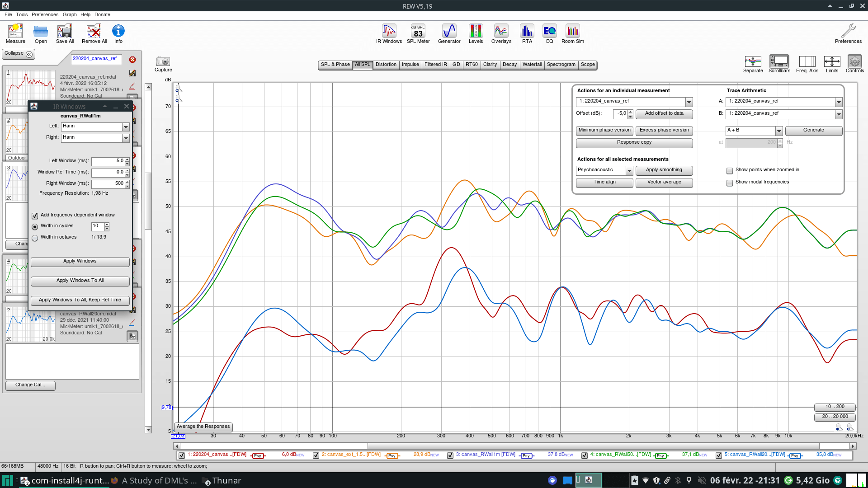Click the Separate traces icon

[x=753, y=64]
